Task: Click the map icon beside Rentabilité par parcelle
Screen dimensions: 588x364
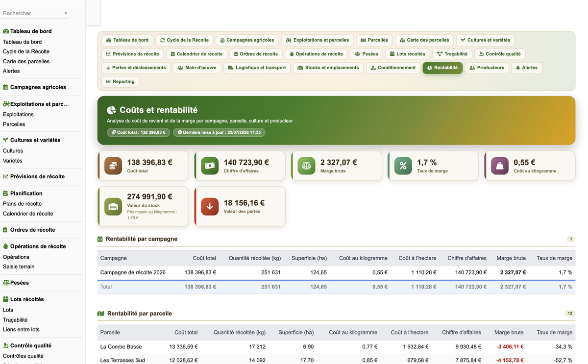Action: click(100, 314)
